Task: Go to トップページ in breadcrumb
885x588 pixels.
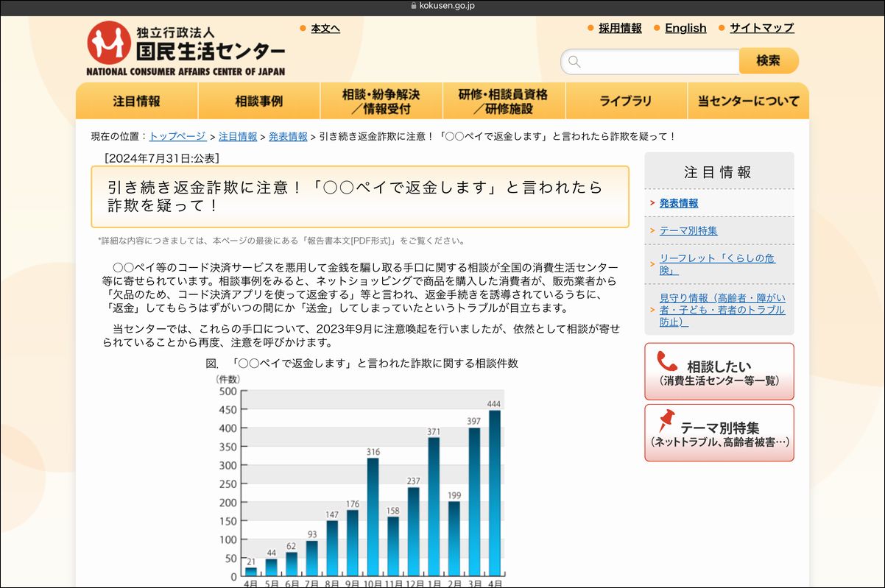Action: pyautogui.click(x=177, y=137)
